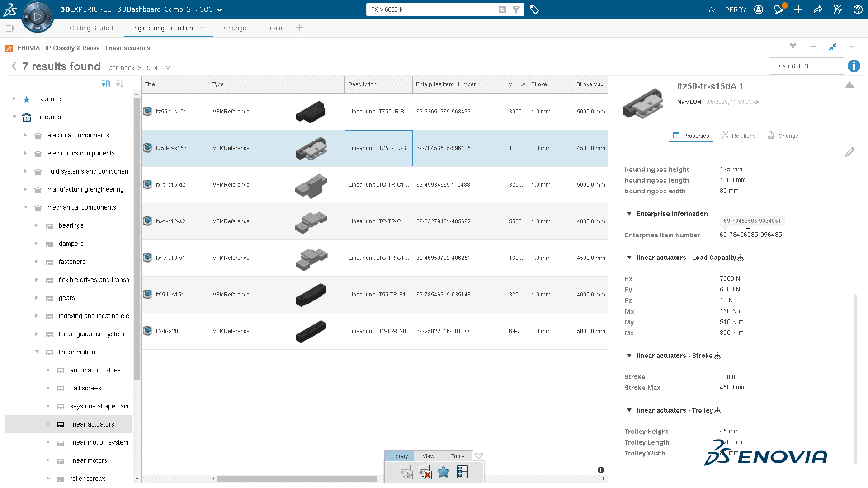Click the horizontal scrollbar under the results table

pos(297,479)
